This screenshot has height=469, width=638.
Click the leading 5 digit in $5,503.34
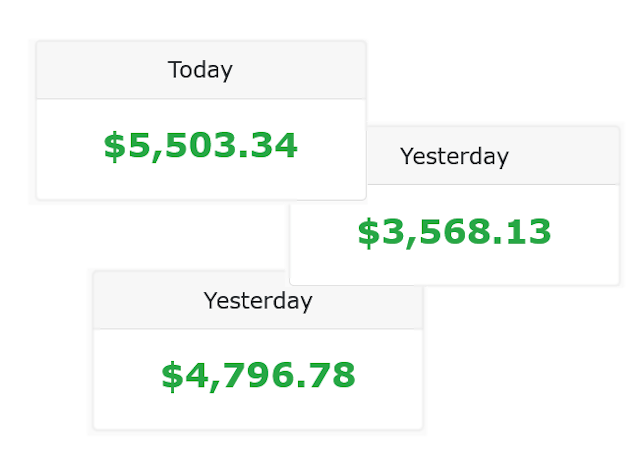click(x=135, y=146)
